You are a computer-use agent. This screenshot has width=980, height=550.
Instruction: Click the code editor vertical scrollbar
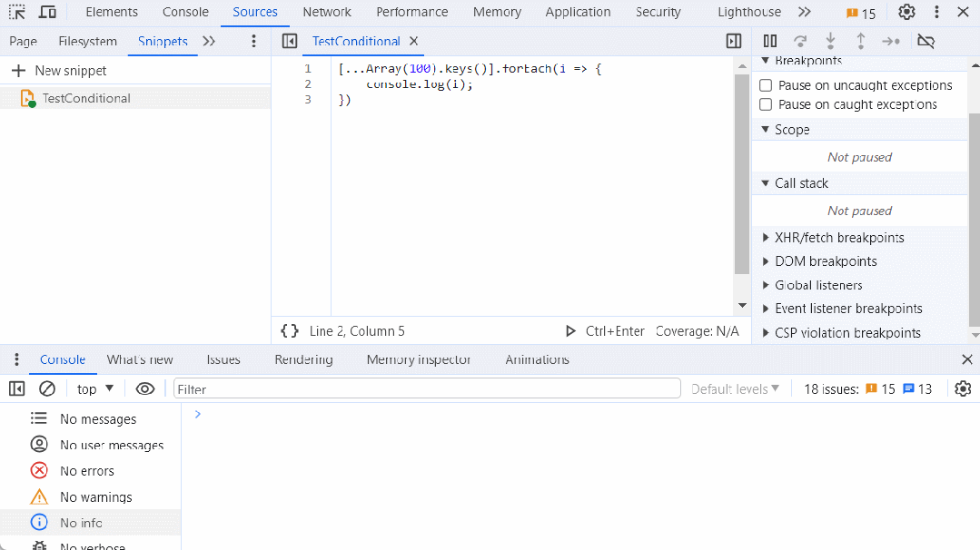point(742,174)
